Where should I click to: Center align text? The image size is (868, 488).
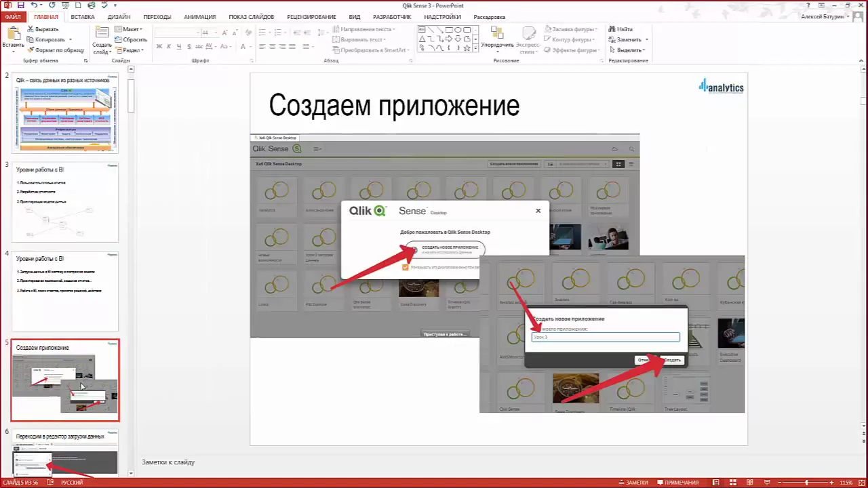coord(273,46)
